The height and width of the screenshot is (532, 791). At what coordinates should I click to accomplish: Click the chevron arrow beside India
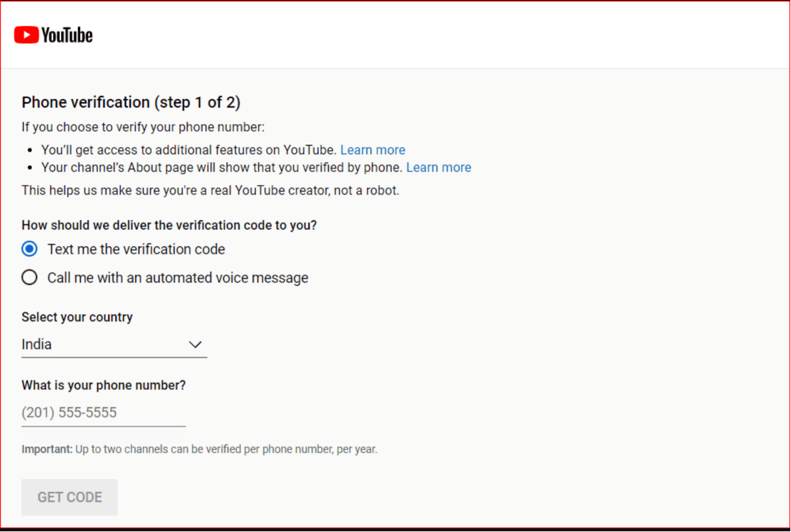point(195,344)
